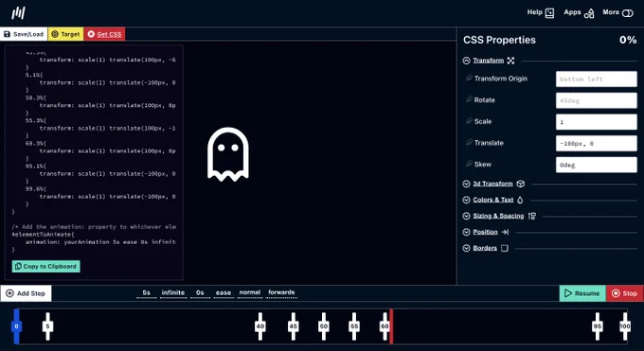The width and height of the screenshot is (644, 351).
Task: Select the 50% keyframe marker
Action: [x=324, y=326]
